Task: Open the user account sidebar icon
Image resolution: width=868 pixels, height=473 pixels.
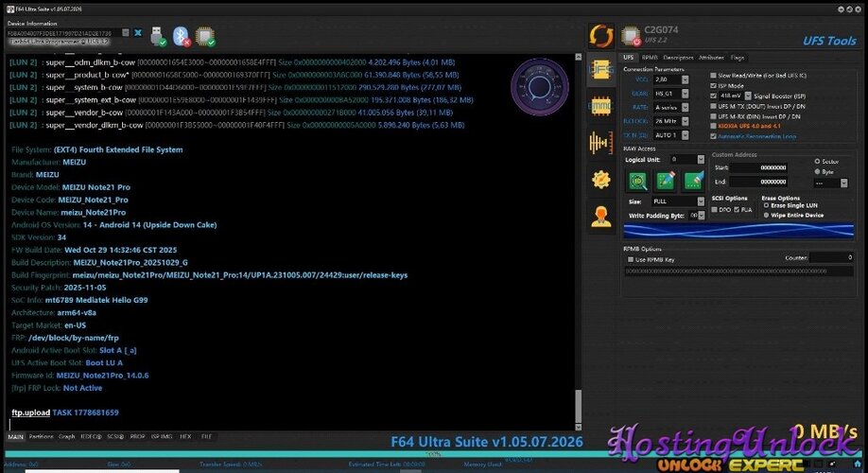Action: pyautogui.click(x=600, y=217)
